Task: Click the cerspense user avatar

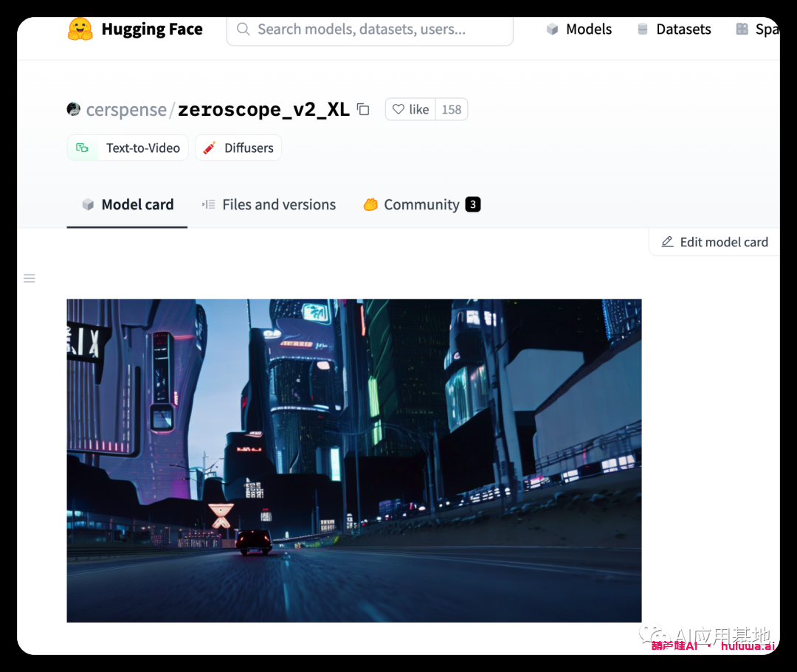Action: click(x=74, y=109)
